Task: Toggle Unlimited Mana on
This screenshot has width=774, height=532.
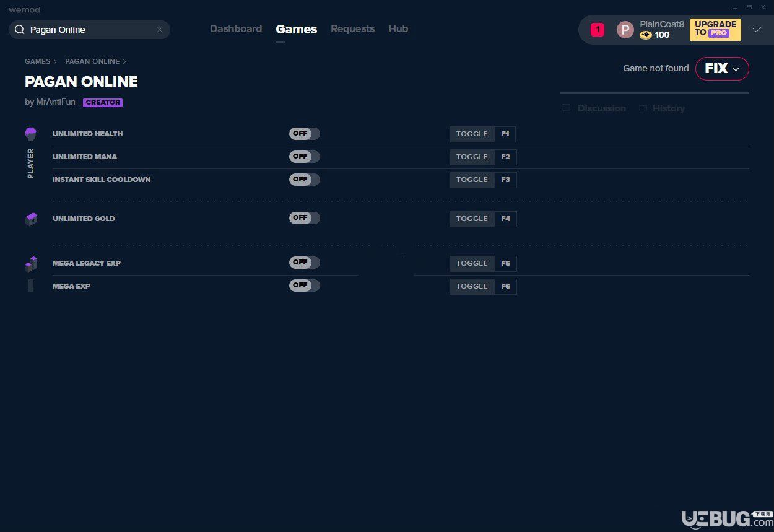Action: tap(305, 157)
